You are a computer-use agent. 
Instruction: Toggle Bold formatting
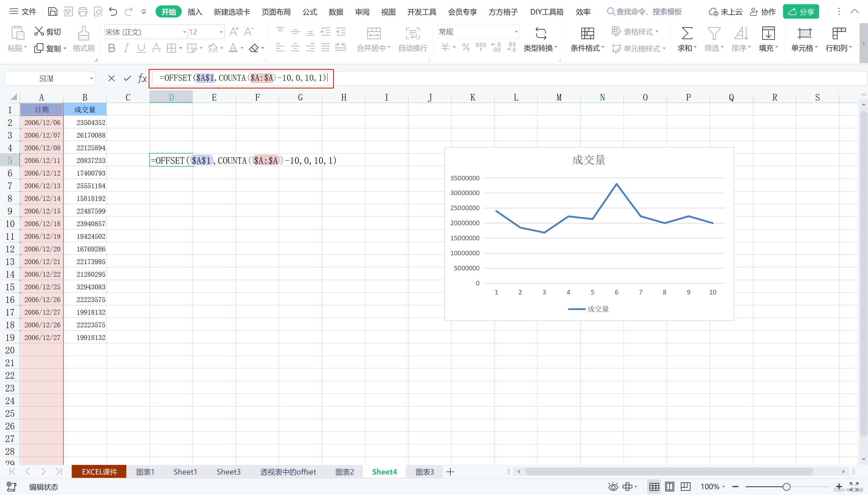point(111,48)
